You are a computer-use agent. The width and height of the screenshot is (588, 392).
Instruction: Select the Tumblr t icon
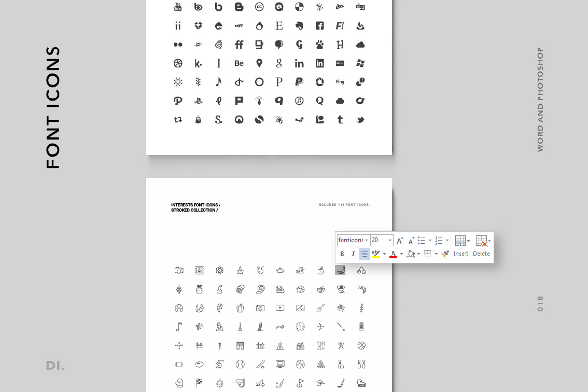[x=340, y=120]
